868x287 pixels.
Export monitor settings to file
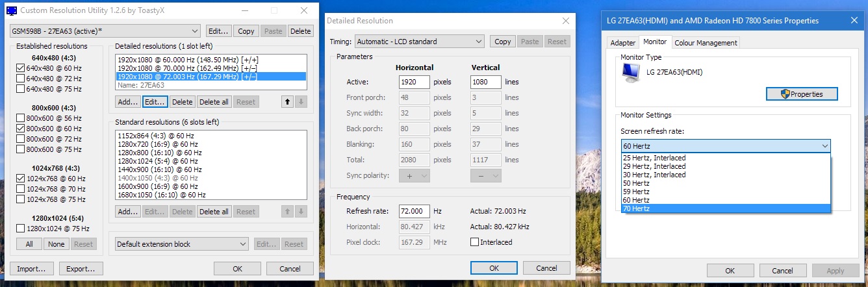(81, 268)
